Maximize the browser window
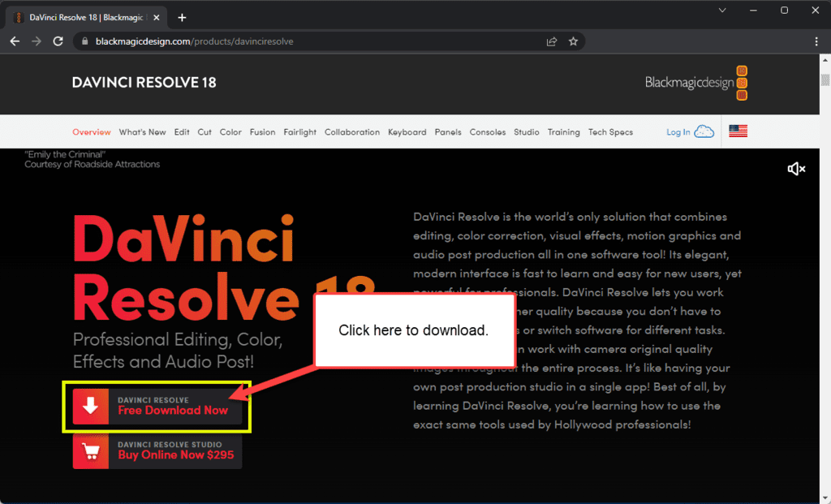Screen dimensions: 831x504 coord(785,10)
